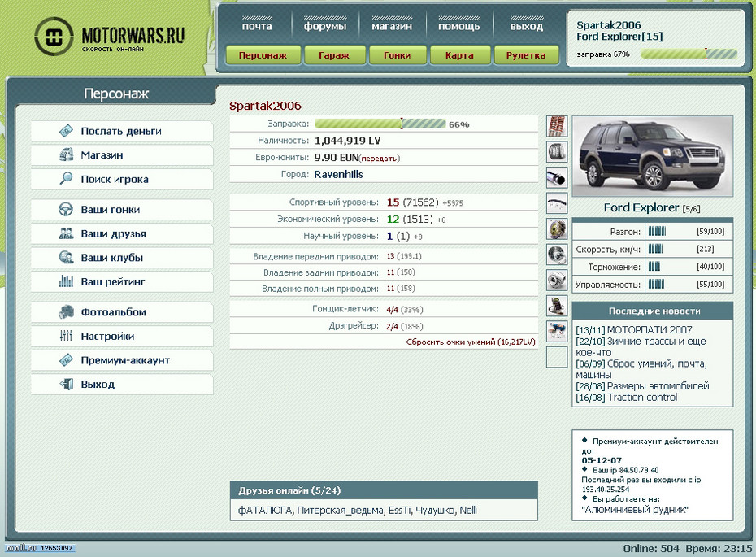
Task: Open Ваши клубы in the sidebar
Action: 122,258
